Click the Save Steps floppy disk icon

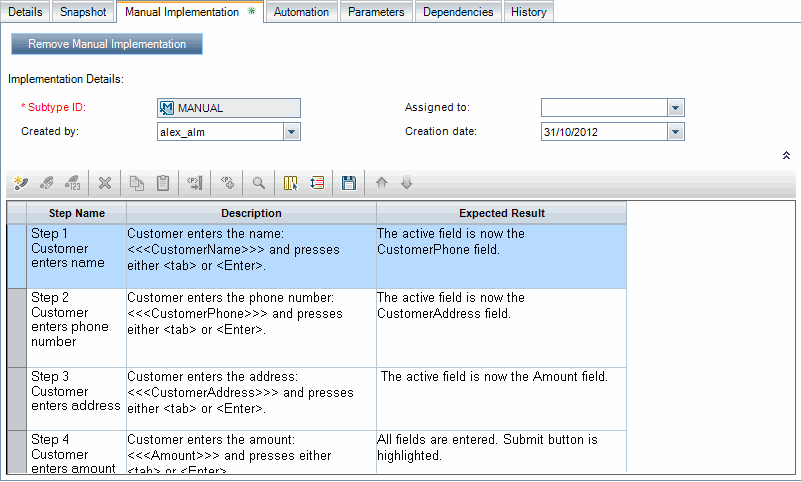[349, 183]
